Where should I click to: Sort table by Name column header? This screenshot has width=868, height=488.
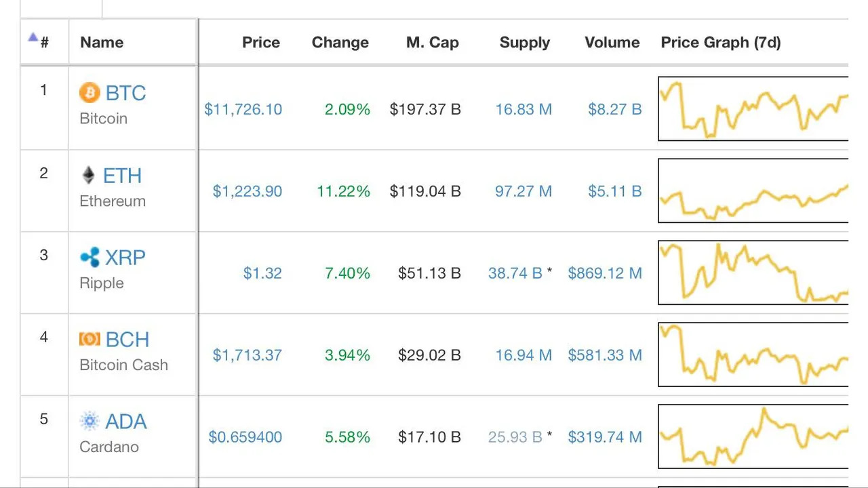coord(102,42)
